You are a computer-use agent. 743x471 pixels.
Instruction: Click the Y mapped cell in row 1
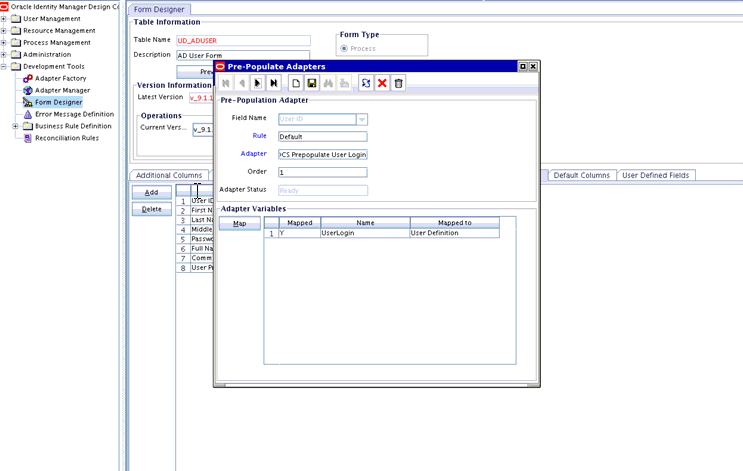tap(299, 233)
